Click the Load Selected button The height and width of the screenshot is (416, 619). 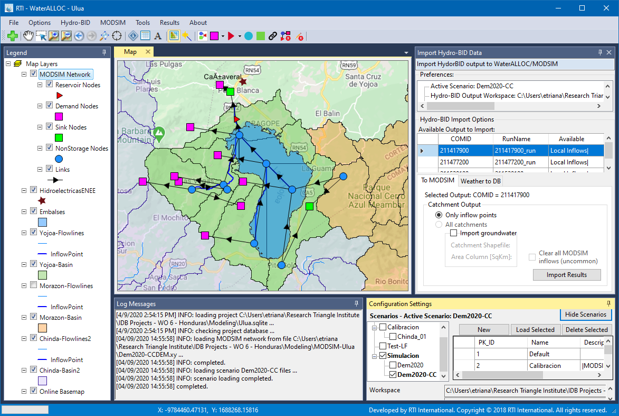pyautogui.click(x=535, y=330)
